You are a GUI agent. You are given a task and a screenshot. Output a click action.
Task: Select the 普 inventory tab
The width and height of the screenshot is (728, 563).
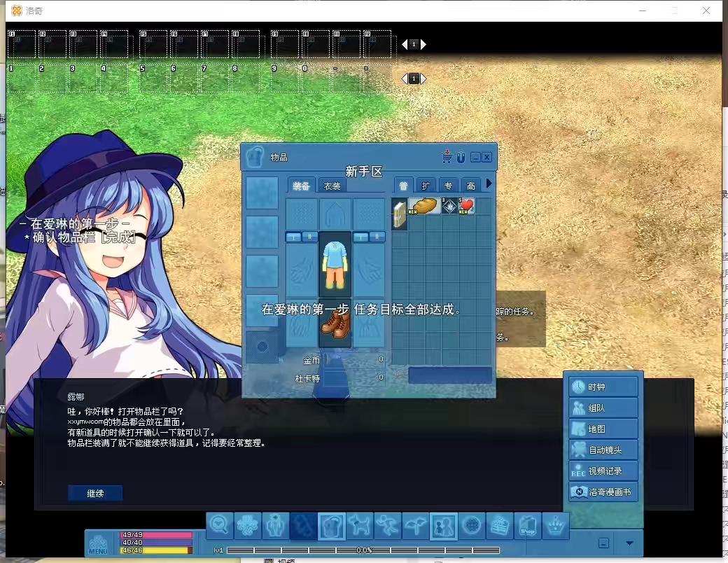[403, 186]
